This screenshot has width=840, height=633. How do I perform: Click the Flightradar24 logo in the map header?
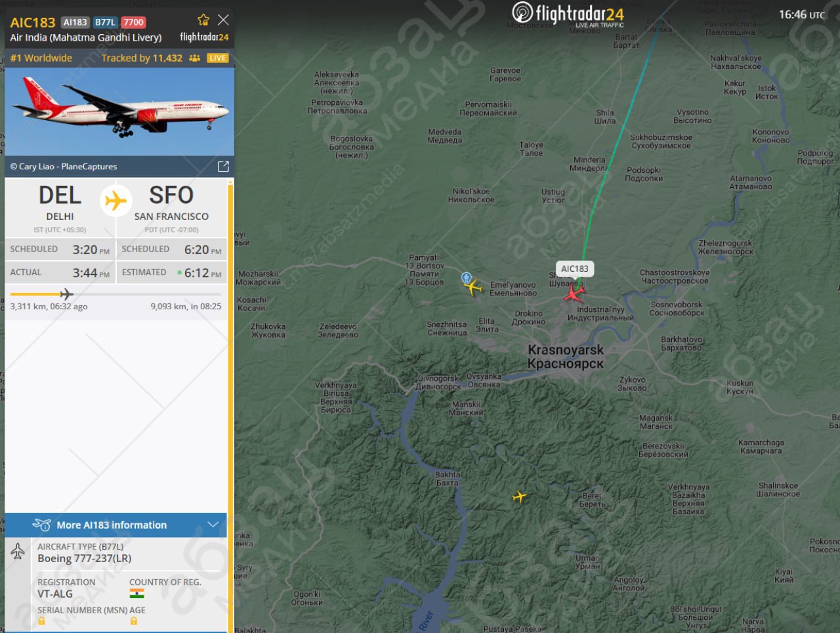tap(568, 14)
